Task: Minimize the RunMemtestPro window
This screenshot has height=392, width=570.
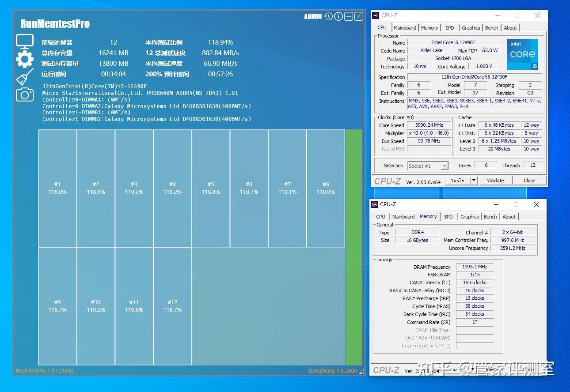Action: [349, 16]
